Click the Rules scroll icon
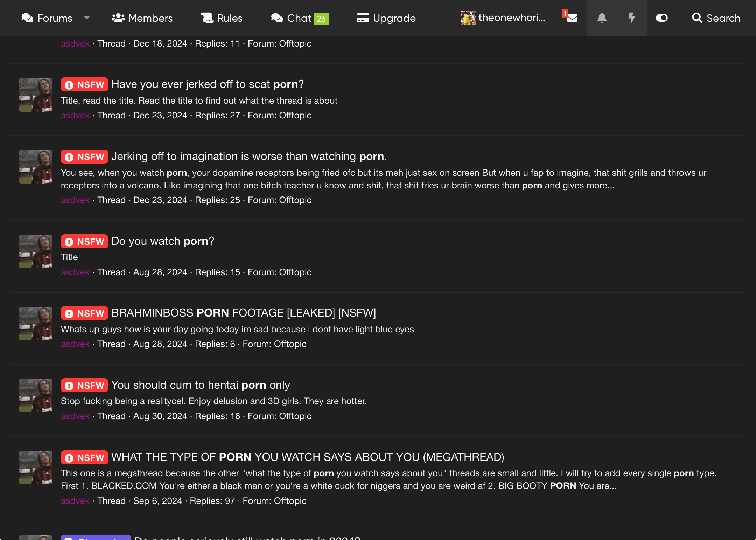The height and width of the screenshot is (540, 756). [207, 18]
